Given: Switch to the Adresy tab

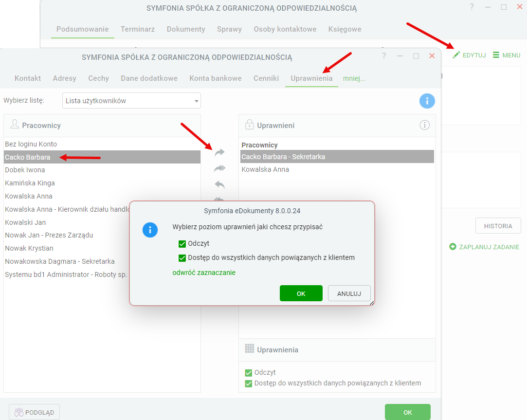Looking at the screenshot, I should click(65, 78).
